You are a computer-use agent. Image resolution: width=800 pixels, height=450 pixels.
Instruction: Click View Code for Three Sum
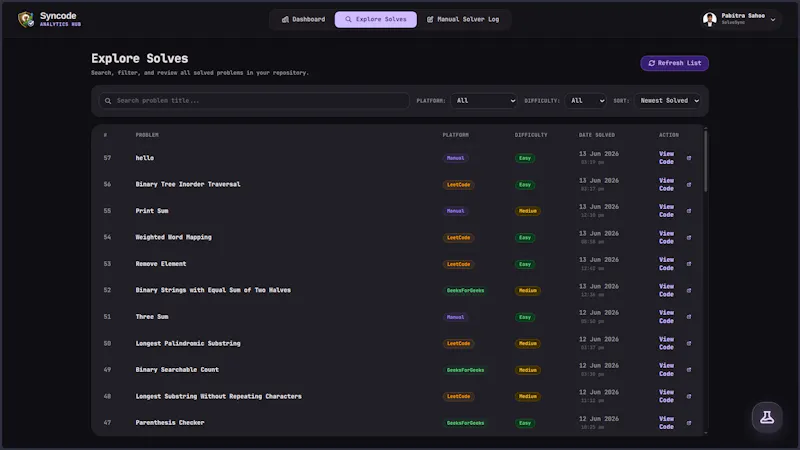666,317
